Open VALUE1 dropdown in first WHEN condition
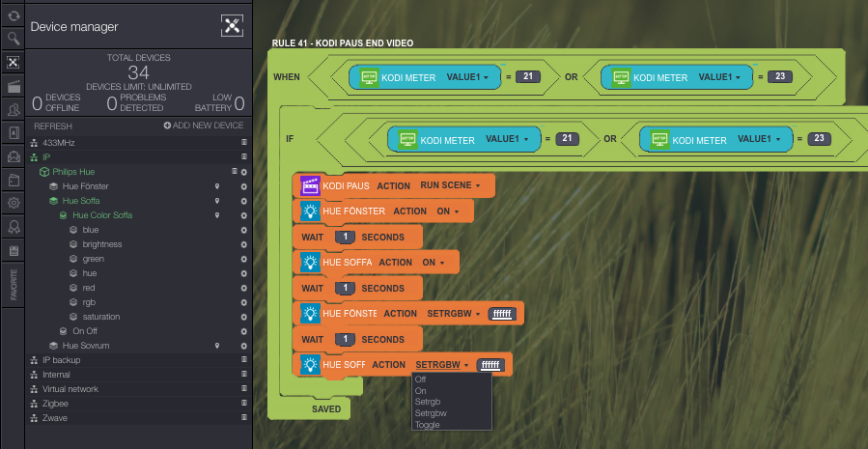Image resolution: width=868 pixels, height=449 pixels. (467, 76)
